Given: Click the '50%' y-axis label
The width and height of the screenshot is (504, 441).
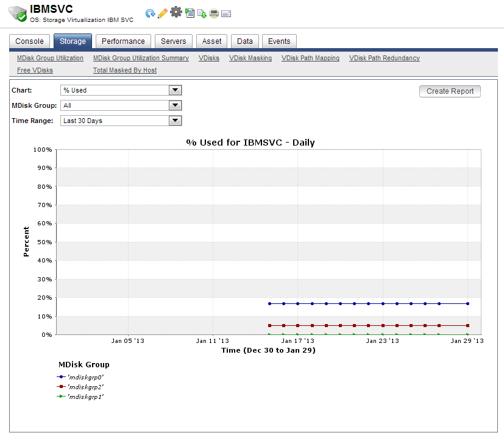Looking at the screenshot, I should click(44, 242).
